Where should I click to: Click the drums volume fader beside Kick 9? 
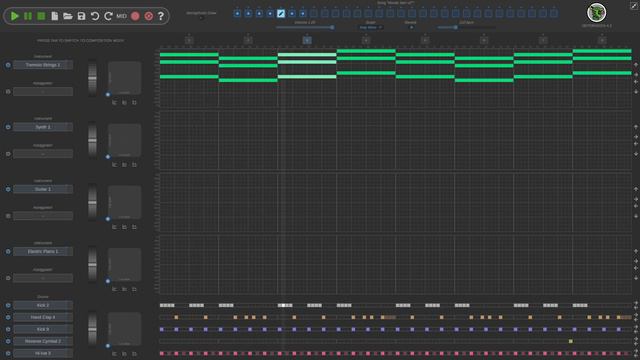click(93, 329)
